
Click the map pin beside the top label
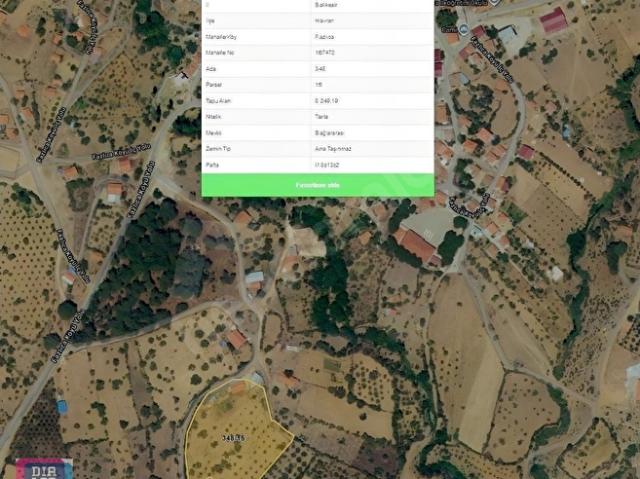click(x=494, y=2)
